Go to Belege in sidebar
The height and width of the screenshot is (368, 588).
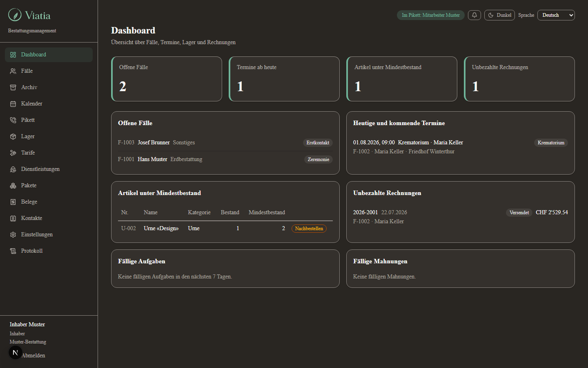(x=49, y=202)
